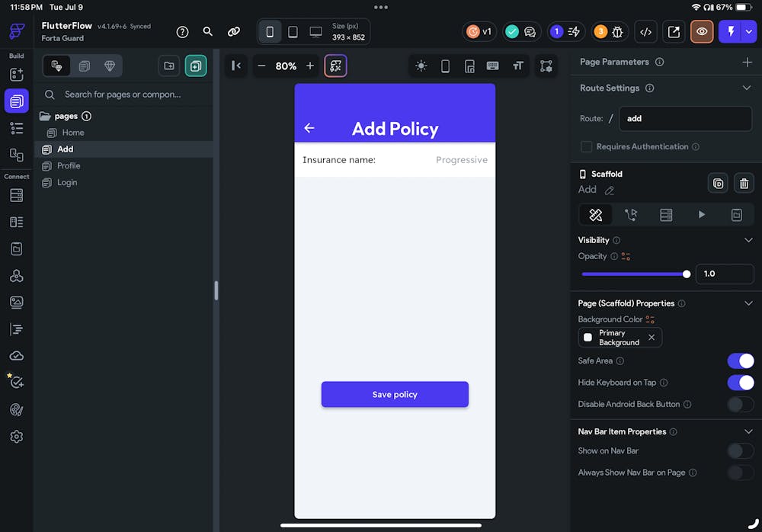Click the opacity slider handle
762x532 pixels.
coord(687,274)
